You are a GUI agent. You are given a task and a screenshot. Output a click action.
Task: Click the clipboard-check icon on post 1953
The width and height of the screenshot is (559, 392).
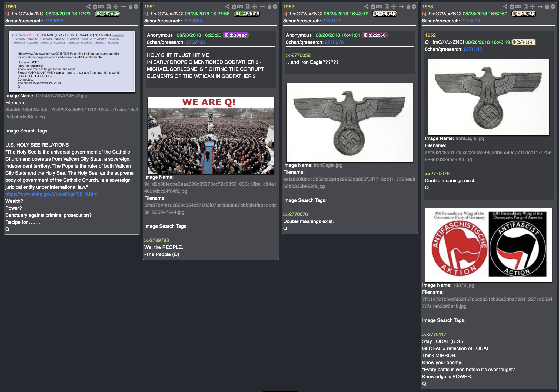pyautogui.click(x=512, y=6)
